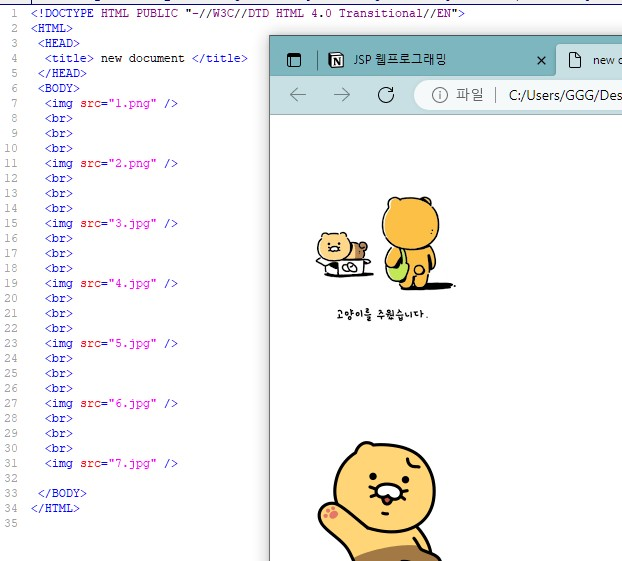The height and width of the screenshot is (561, 622).
Task: Click the closing </BODY> tag
Action: [x=62, y=493]
